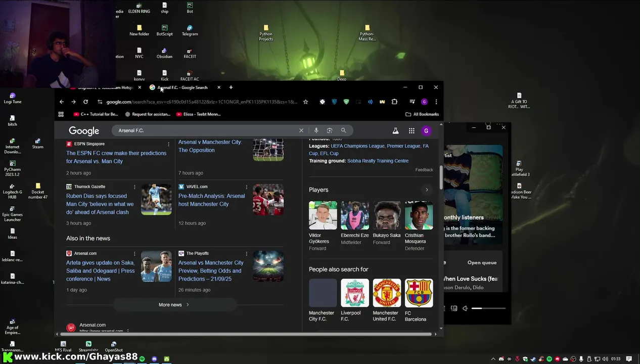This screenshot has height=364, width=640.
Task: Open Chrome's Extensions puzzle icon
Action: point(394,102)
